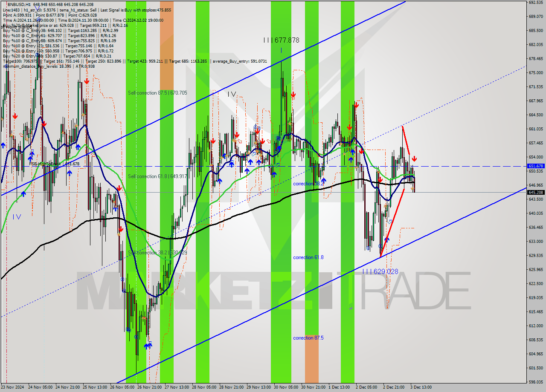Screen dimensions: 546x392
Task: Click the 657.465 price axis value
Action: [535, 143]
